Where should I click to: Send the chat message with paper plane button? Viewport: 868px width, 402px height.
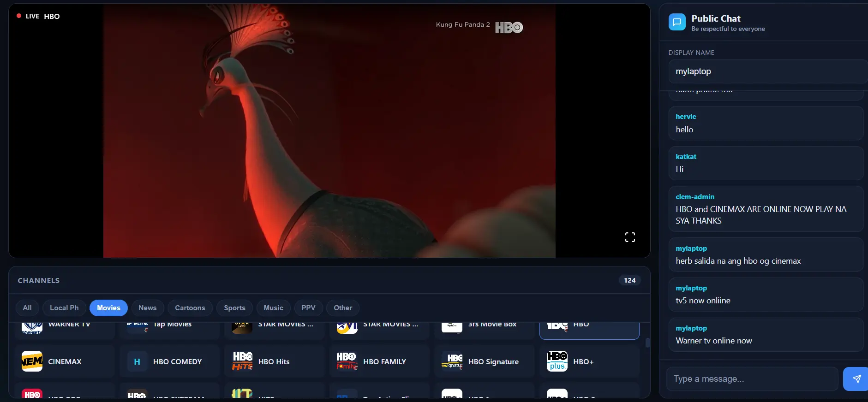[856, 379]
